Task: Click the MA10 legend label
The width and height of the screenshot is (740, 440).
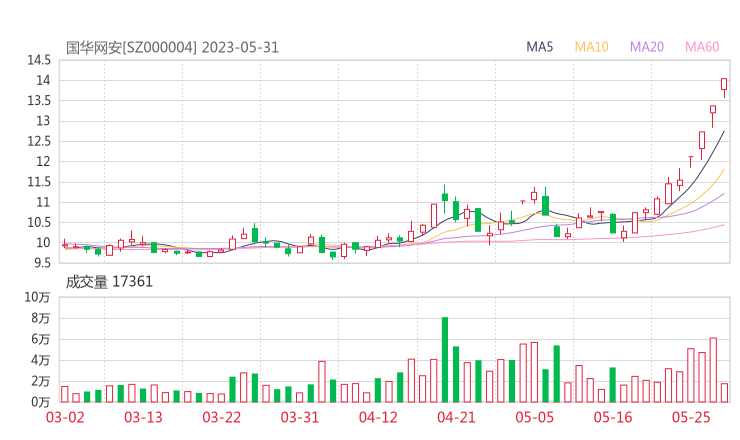Action: 591,47
